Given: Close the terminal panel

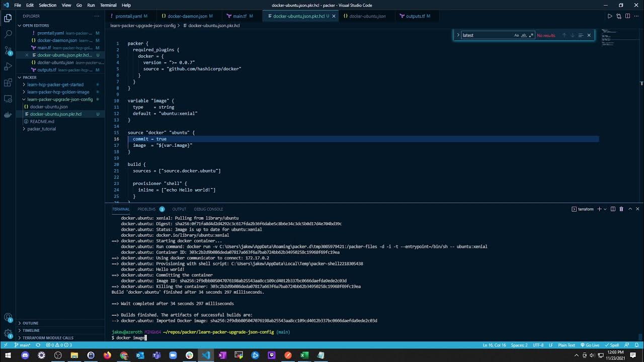Looking at the screenshot, I should coord(638,209).
